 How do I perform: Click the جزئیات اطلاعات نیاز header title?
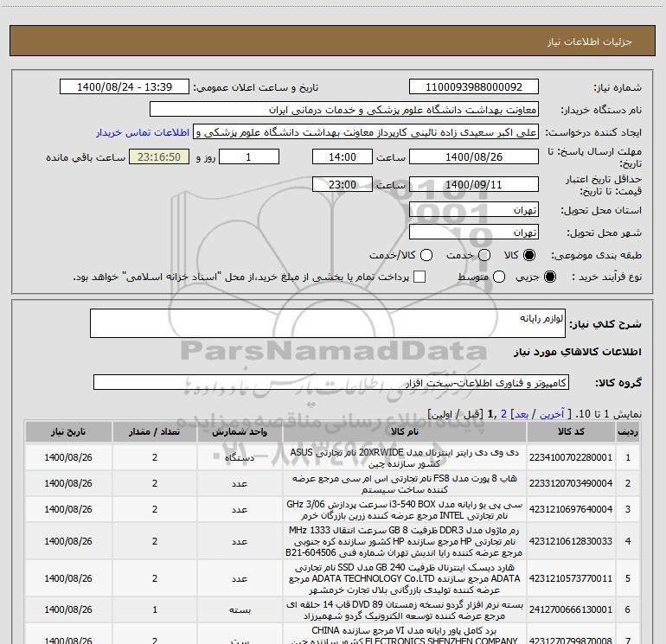point(590,41)
